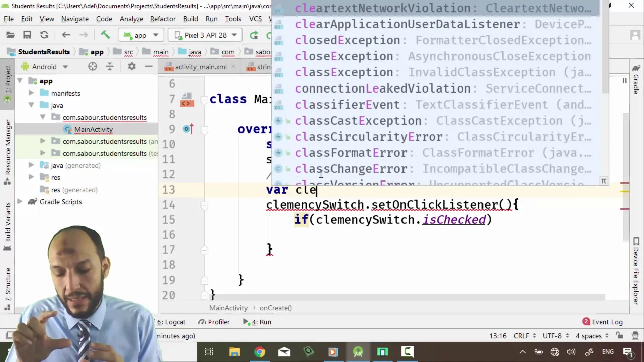Image resolution: width=644 pixels, height=362 pixels.
Task: Open the CRLF line separator selector
Action: tap(525, 336)
